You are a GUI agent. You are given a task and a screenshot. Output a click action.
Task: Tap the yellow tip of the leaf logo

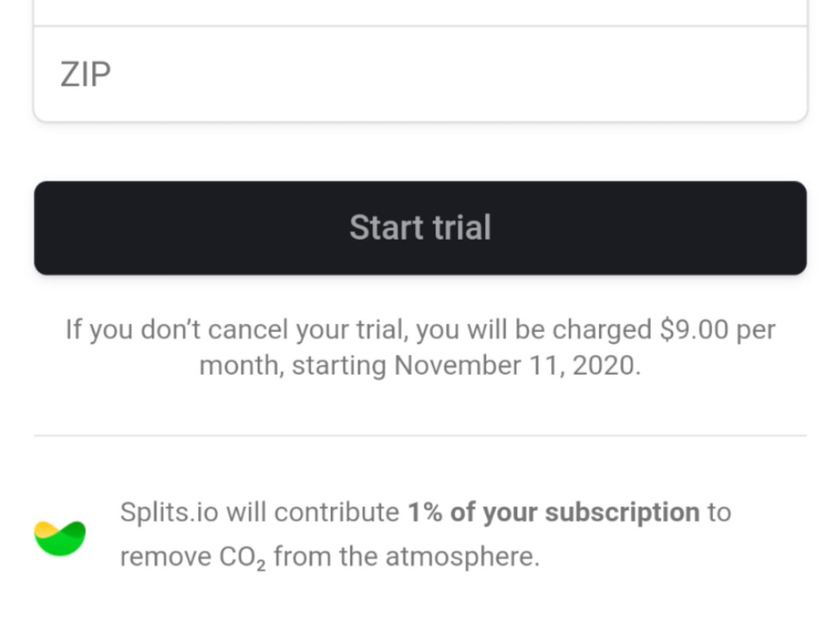[x=44, y=528]
